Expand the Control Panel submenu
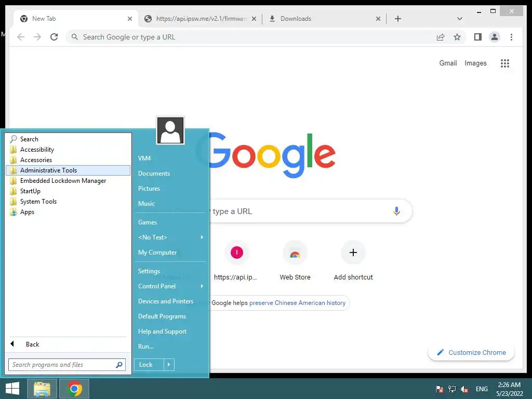This screenshot has width=532, height=399. click(x=170, y=286)
